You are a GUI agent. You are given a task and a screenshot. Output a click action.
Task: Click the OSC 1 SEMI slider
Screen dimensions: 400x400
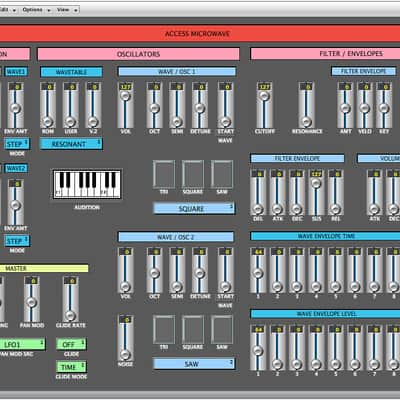click(177, 105)
